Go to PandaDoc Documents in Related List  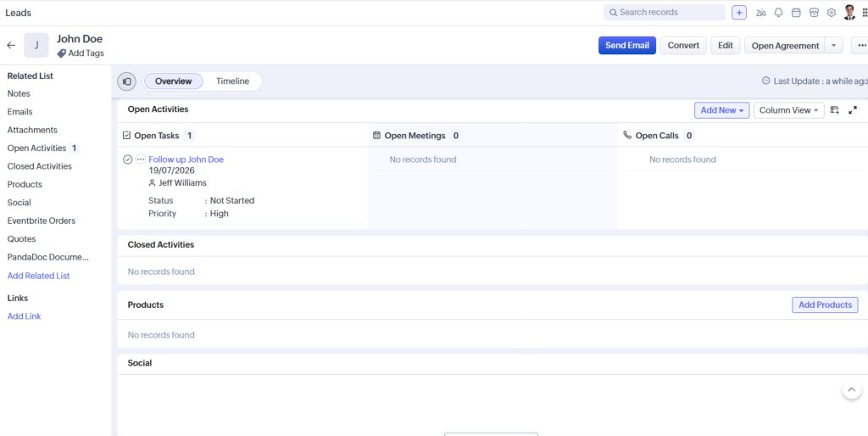point(47,258)
